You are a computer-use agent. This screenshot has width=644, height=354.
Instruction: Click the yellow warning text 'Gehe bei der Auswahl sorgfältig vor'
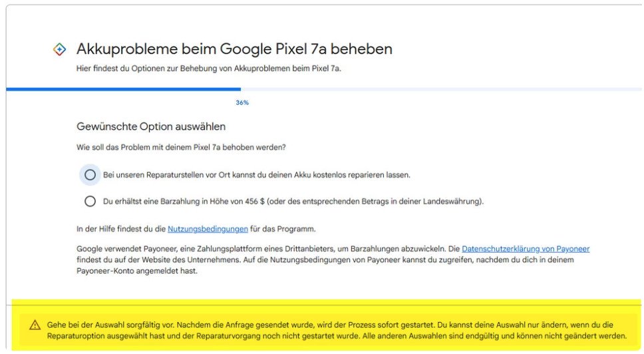tap(337, 331)
